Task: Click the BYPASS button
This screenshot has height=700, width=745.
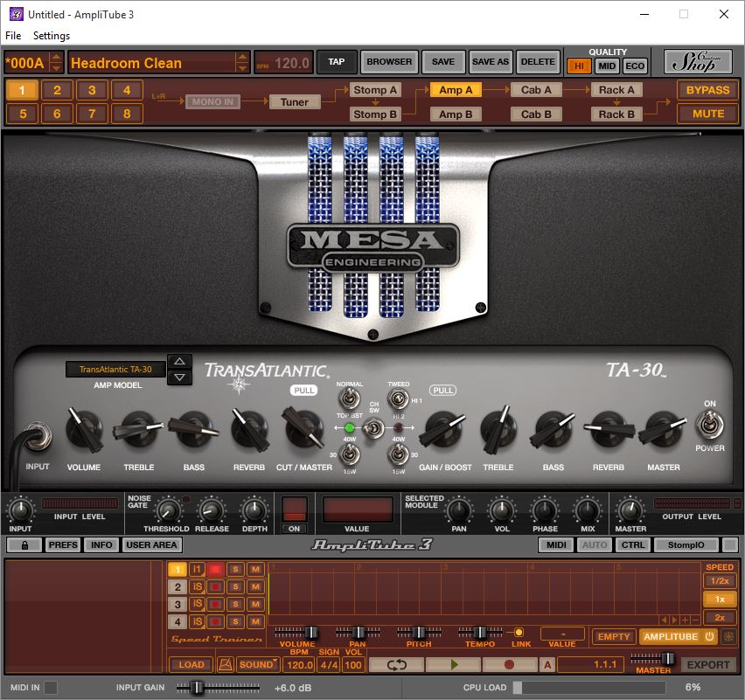Action: 707,90
